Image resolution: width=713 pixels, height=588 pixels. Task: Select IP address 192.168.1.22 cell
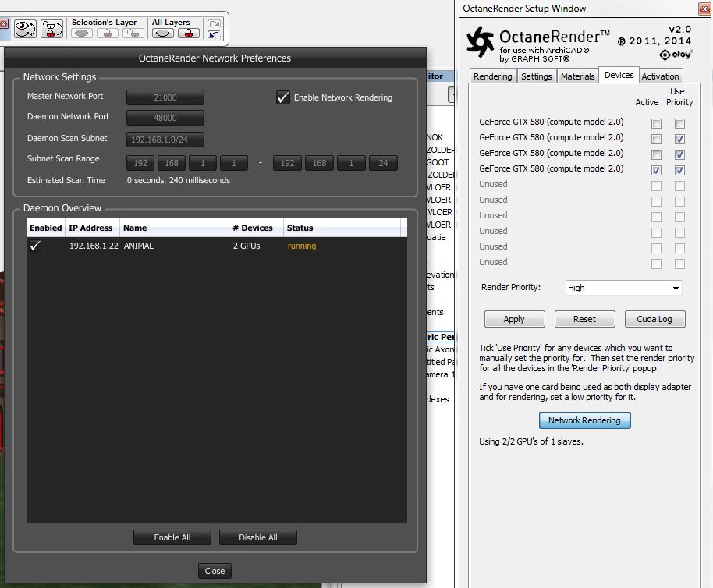(x=94, y=246)
